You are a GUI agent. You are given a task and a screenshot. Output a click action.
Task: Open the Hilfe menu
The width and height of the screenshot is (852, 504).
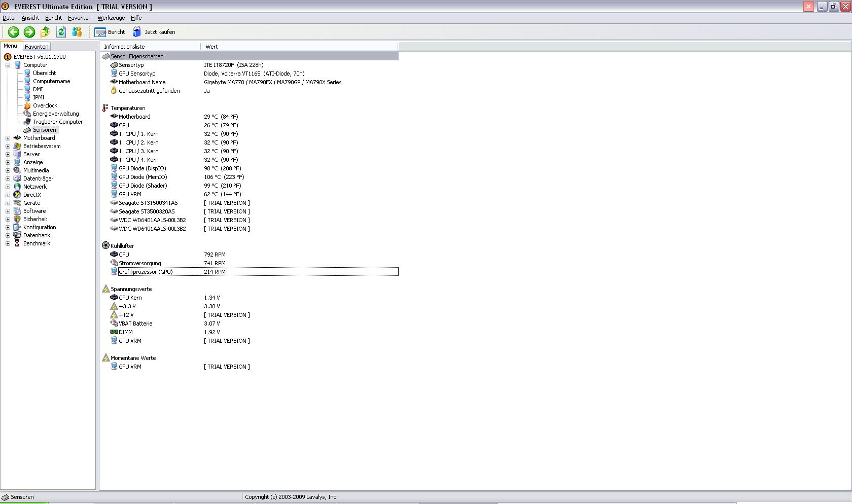coord(136,18)
